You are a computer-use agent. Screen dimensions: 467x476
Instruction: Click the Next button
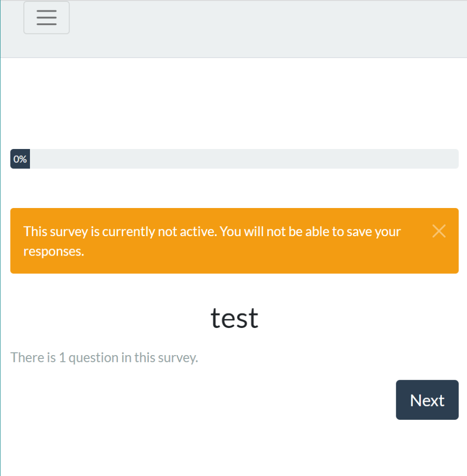pyautogui.click(x=427, y=400)
